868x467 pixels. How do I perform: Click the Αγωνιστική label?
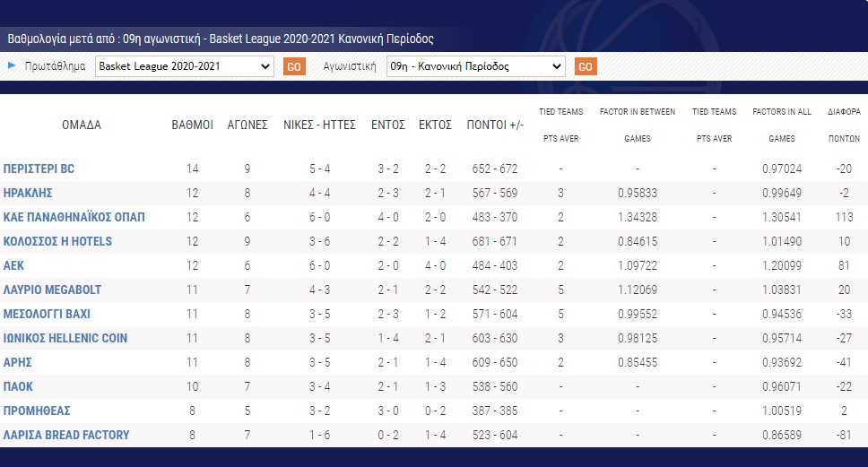coord(350,66)
